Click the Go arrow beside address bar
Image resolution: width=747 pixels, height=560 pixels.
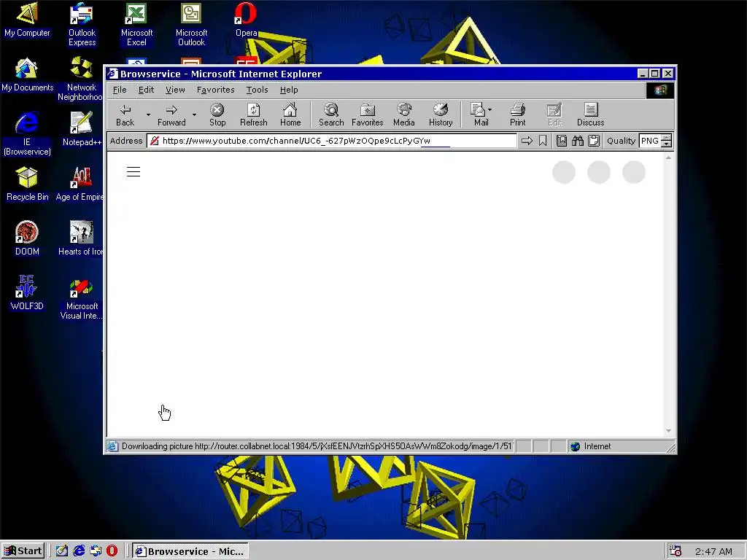527,141
